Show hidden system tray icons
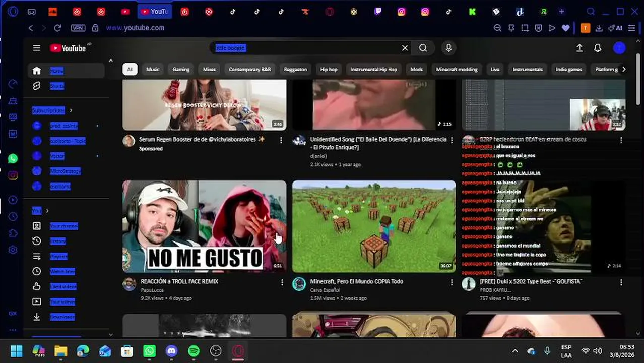 tap(515, 351)
